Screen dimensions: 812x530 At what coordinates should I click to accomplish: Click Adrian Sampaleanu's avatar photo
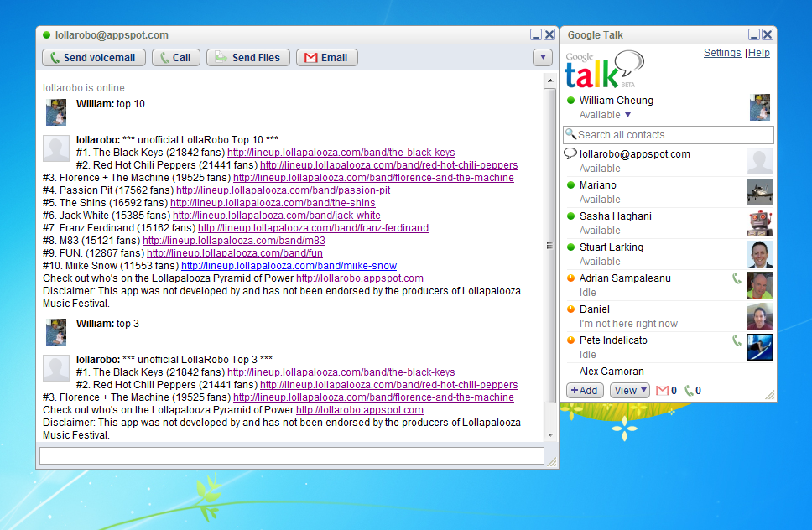pyautogui.click(x=760, y=285)
